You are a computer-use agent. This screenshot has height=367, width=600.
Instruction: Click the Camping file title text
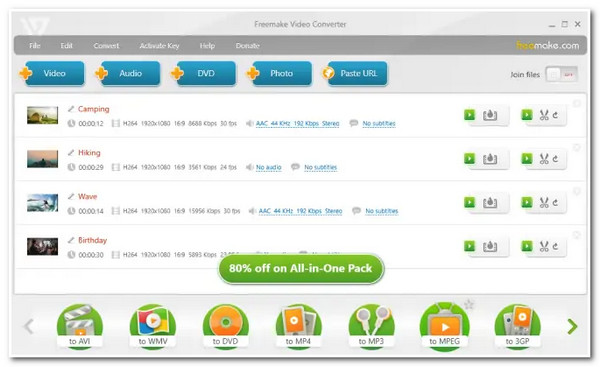(93, 109)
